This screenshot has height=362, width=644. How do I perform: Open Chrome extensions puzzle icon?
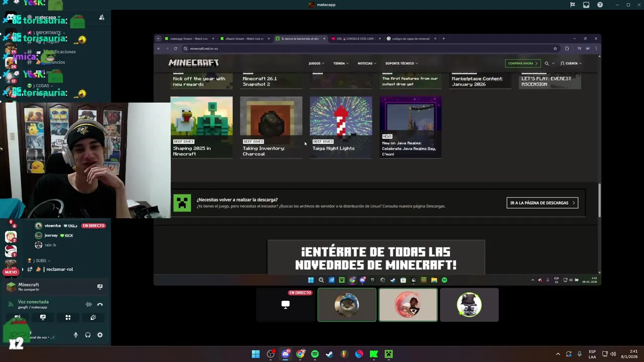coord(567,48)
